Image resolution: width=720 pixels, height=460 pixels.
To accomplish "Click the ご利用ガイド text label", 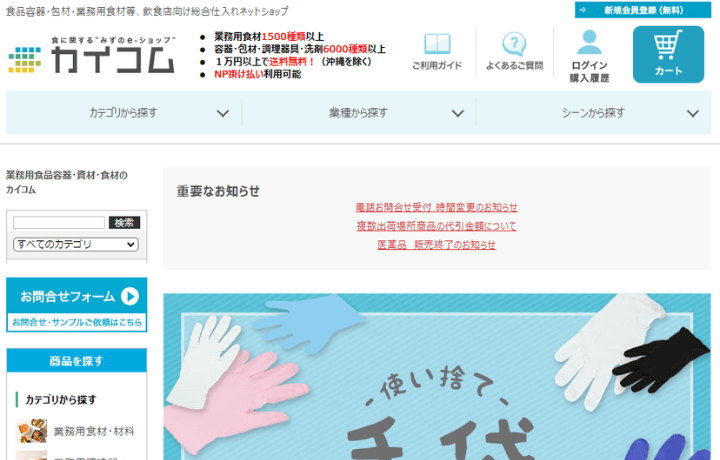I will tap(437, 66).
